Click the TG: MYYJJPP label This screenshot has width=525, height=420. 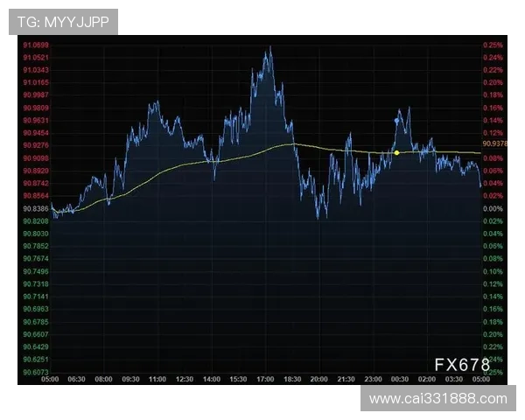coord(63,22)
